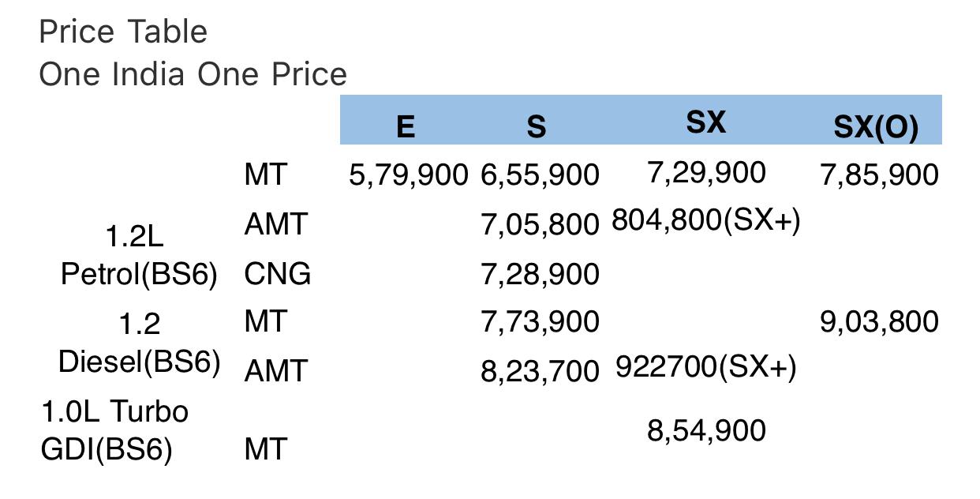Screen dimensions: 980x499
Task: Select the 6,55,900 price cell
Action: tap(540, 175)
